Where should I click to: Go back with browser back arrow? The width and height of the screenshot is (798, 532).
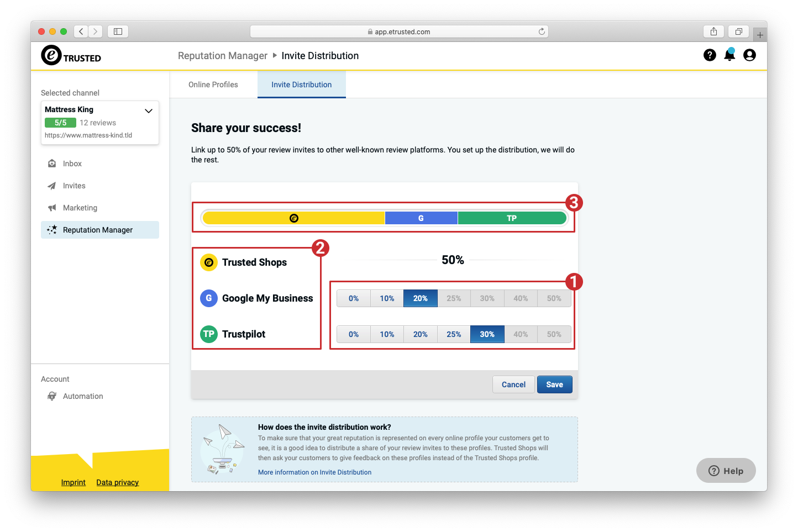(81, 31)
